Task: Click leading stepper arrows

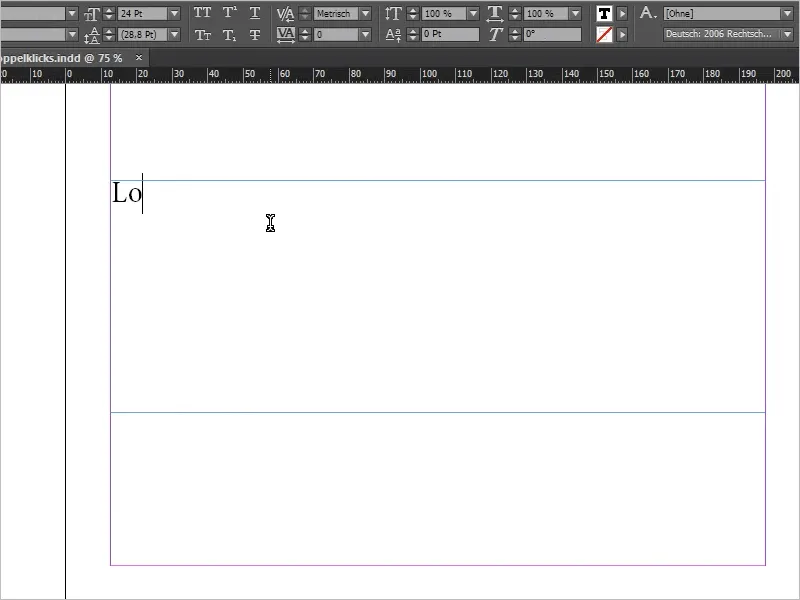Action: click(x=109, y=35)
